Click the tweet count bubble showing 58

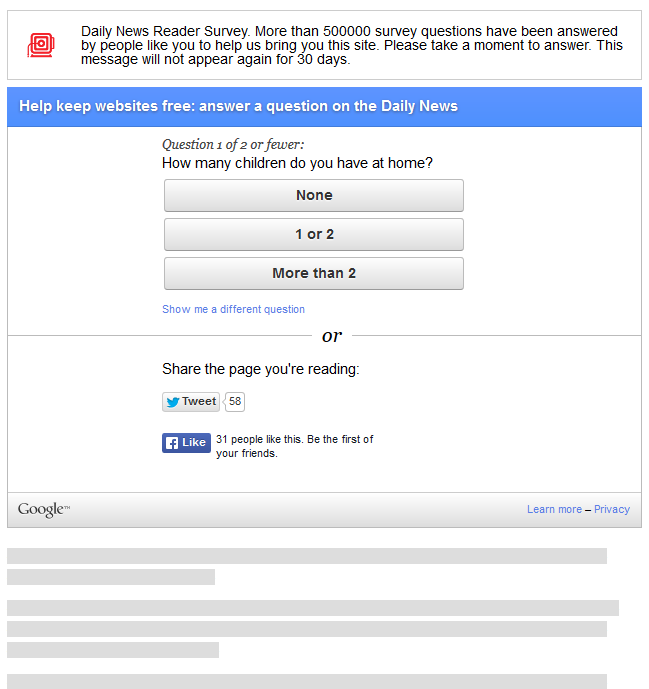(x=235, y=402)
